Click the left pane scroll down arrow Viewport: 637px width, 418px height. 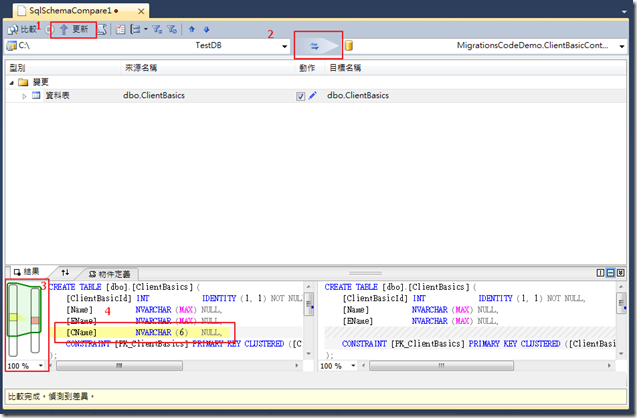(x=308, y=353)
